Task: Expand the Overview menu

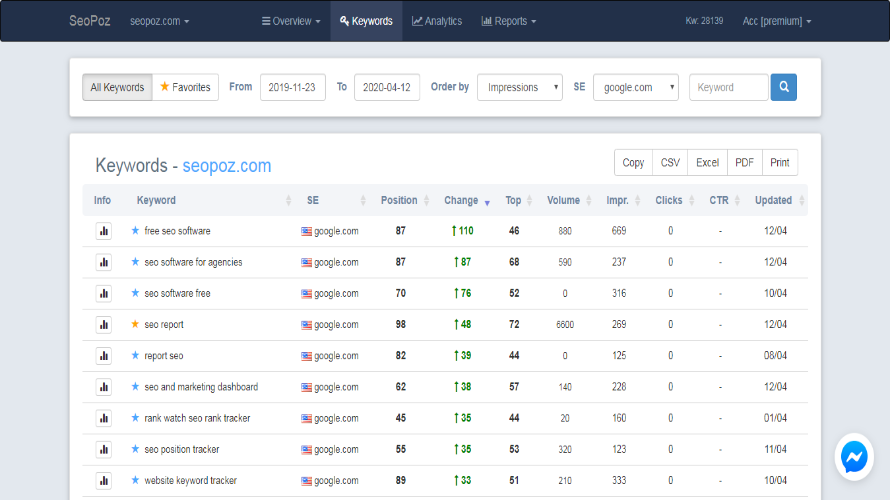Action: point(291,21)
